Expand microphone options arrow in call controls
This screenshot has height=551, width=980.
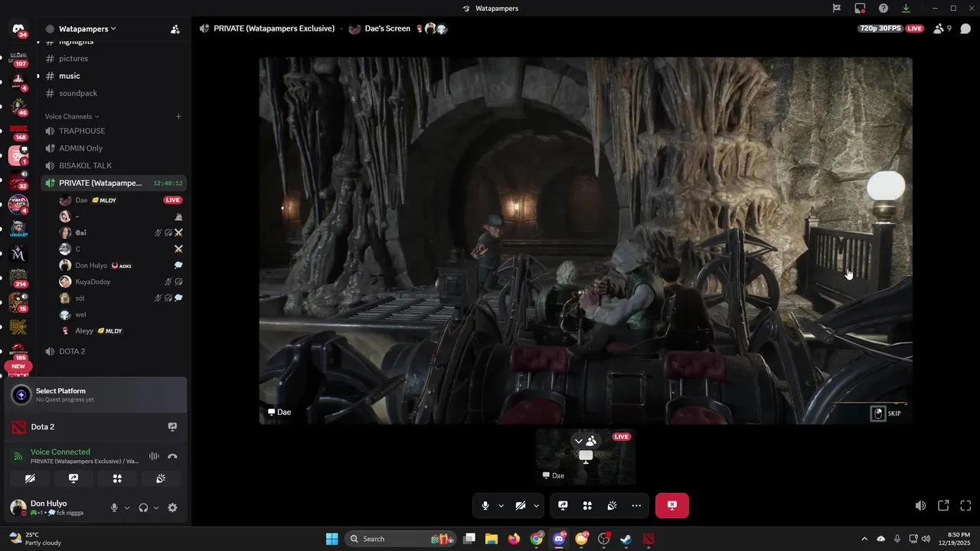click(501, 506)
